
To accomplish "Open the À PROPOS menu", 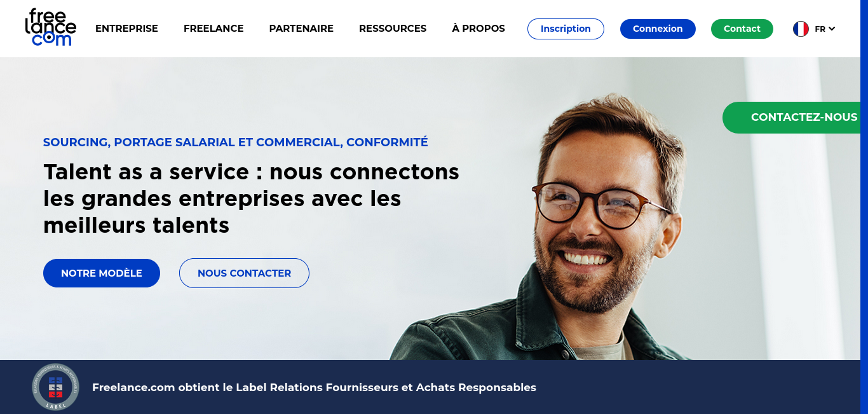I will pos(478,29).
